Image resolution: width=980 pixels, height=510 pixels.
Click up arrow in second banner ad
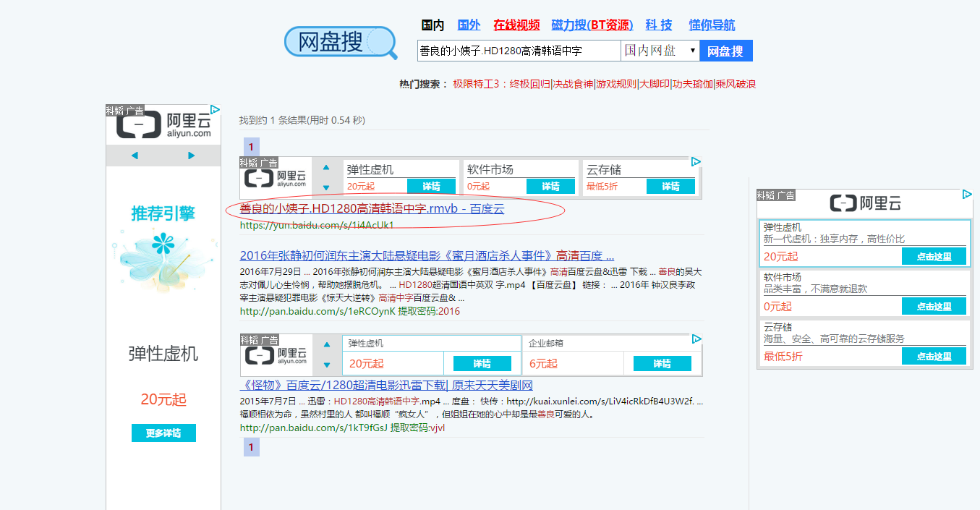(x=326, y=344)
